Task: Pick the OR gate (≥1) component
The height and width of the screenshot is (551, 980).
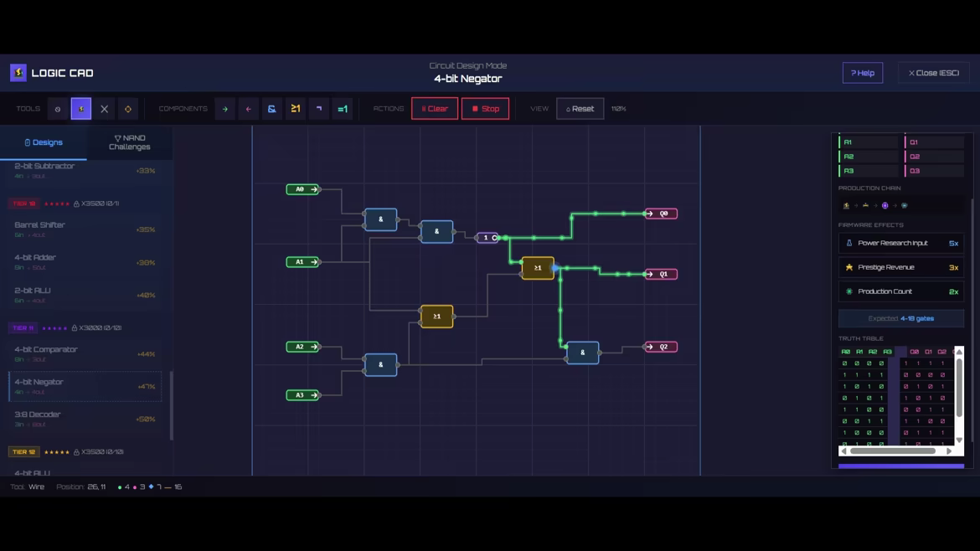Action: coord(296,109)
